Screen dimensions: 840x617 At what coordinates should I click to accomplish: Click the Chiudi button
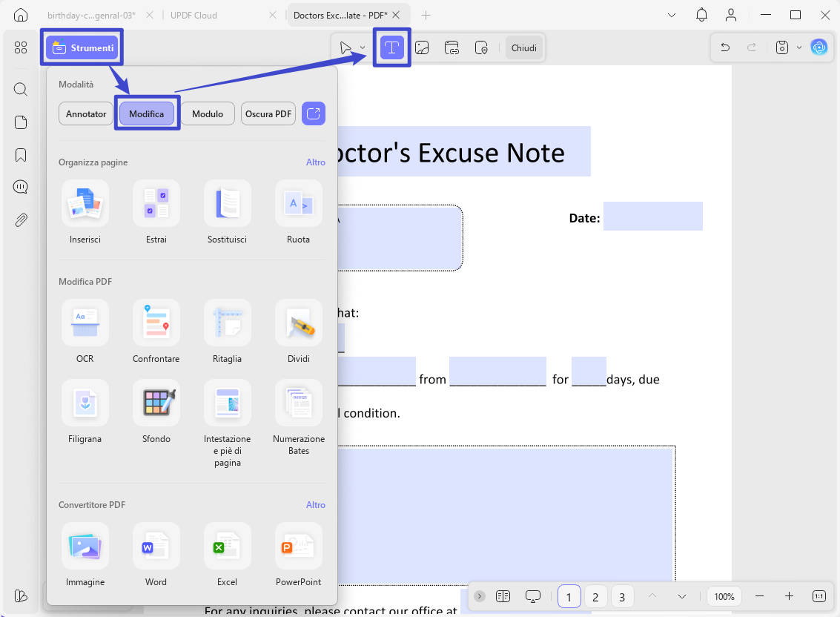pos(524,47)
